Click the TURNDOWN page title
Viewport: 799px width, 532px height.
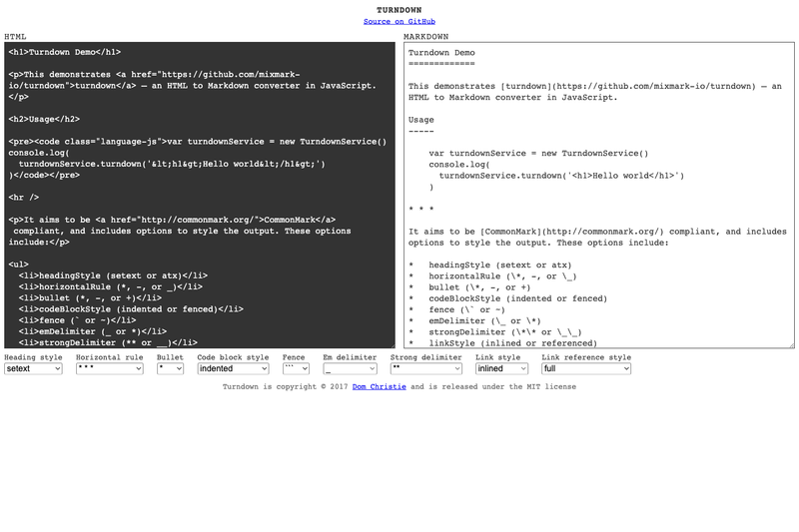pos(399,10)
